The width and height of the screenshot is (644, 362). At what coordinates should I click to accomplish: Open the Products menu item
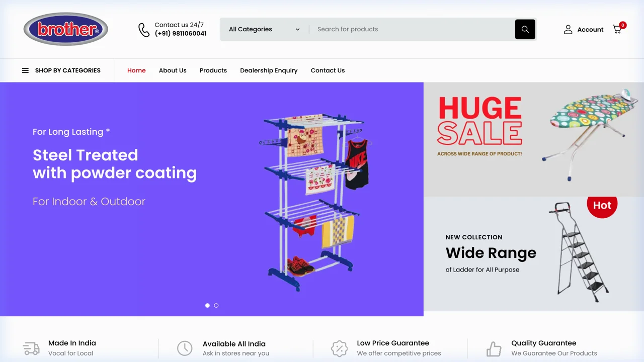click(x=213, y=70)
